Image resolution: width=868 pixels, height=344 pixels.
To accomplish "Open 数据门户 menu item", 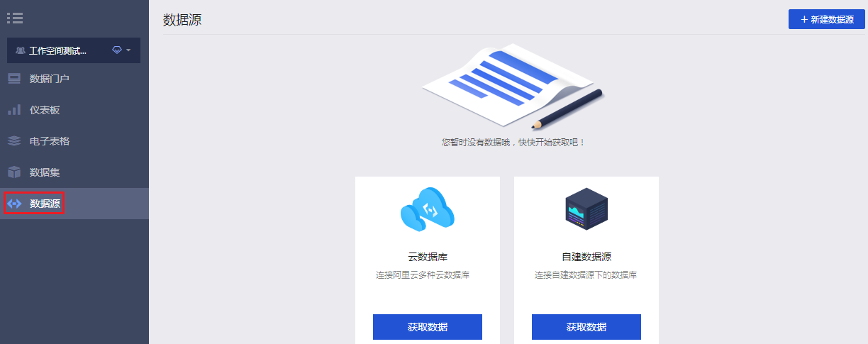I will click(74, 79).
